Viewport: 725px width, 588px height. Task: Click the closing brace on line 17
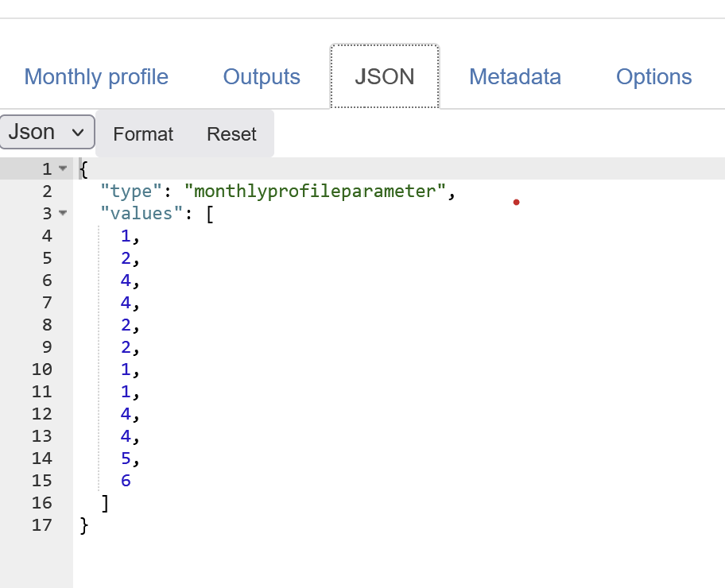click(84, 525)
